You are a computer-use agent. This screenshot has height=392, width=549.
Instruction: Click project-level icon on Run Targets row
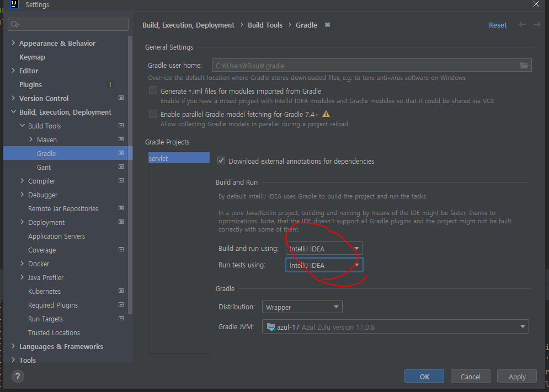[121, 318]
